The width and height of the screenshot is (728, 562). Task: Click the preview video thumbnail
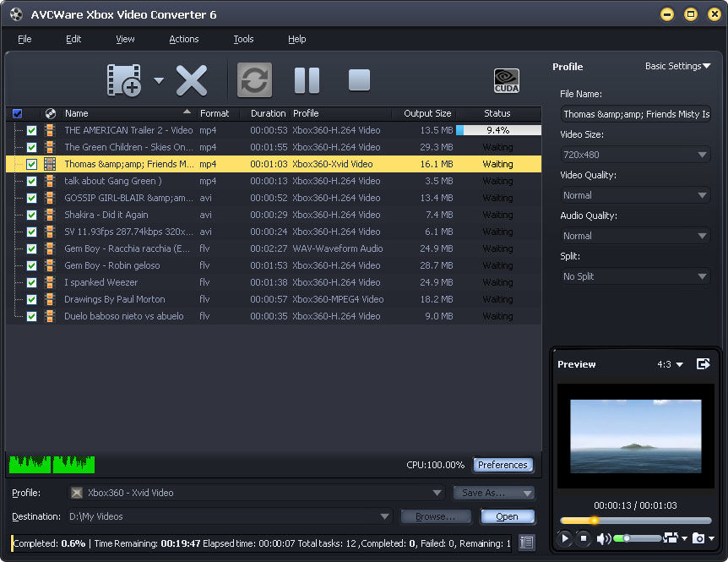pos(636,436)
